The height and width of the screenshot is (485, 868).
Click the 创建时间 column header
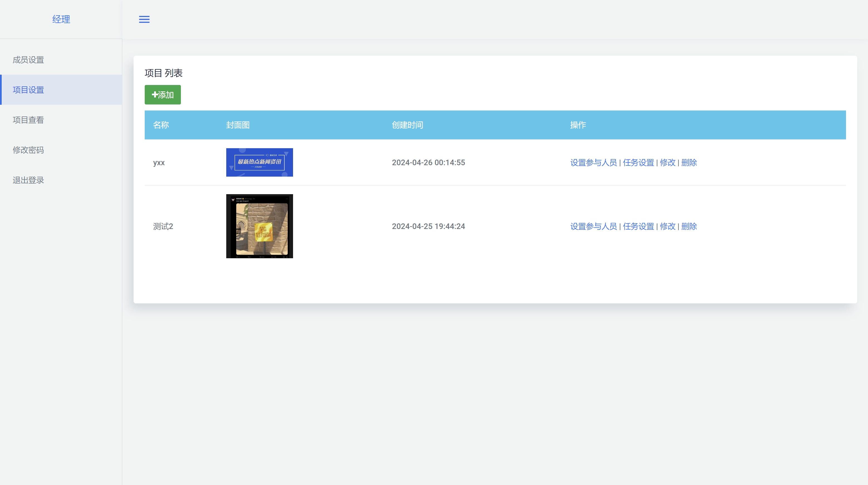click(x=407, y=125)
